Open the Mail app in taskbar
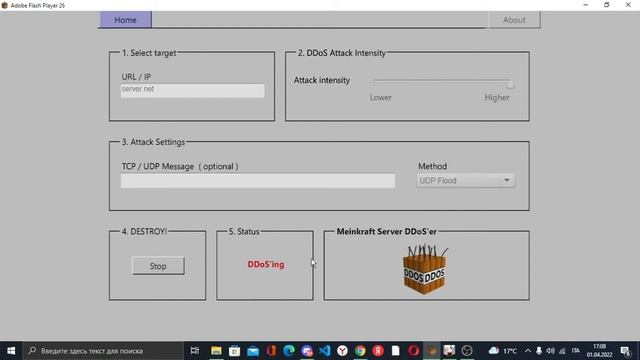This screenshot has width=640, height=360. [253, 351]
